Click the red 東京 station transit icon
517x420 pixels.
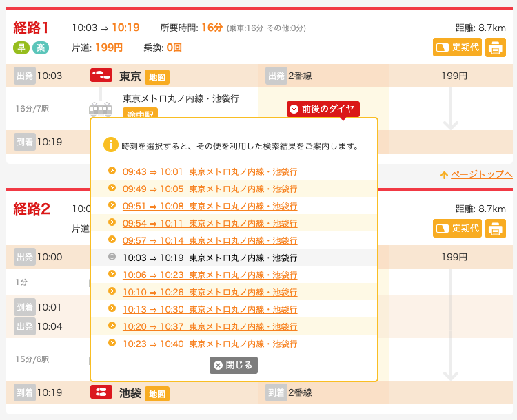pos(101,76)
